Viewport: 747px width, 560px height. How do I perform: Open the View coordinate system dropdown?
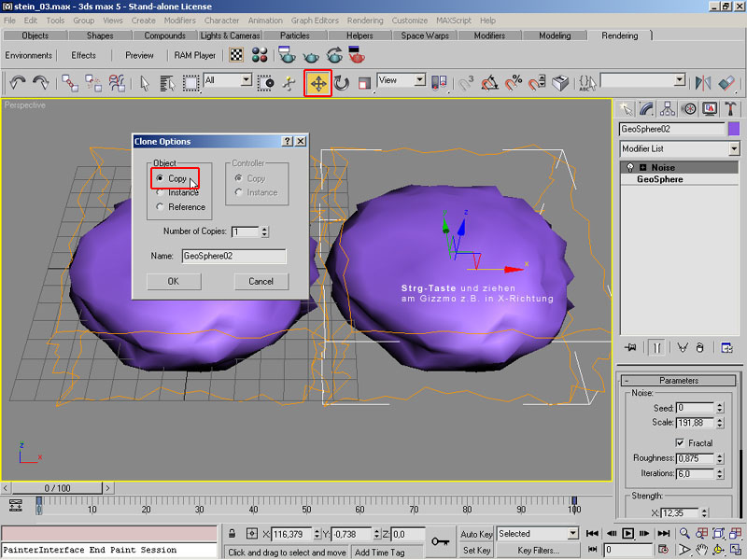(x=401, y=81)
